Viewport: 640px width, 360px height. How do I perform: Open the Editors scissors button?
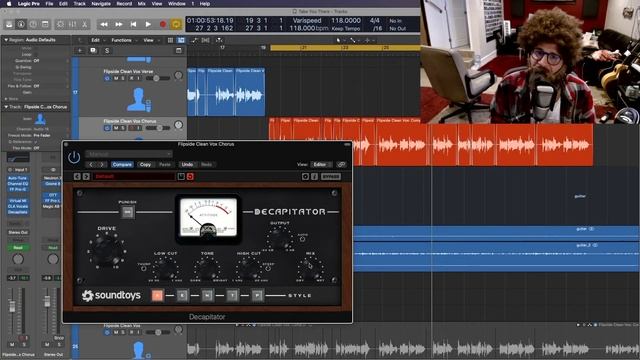point(84,24)
